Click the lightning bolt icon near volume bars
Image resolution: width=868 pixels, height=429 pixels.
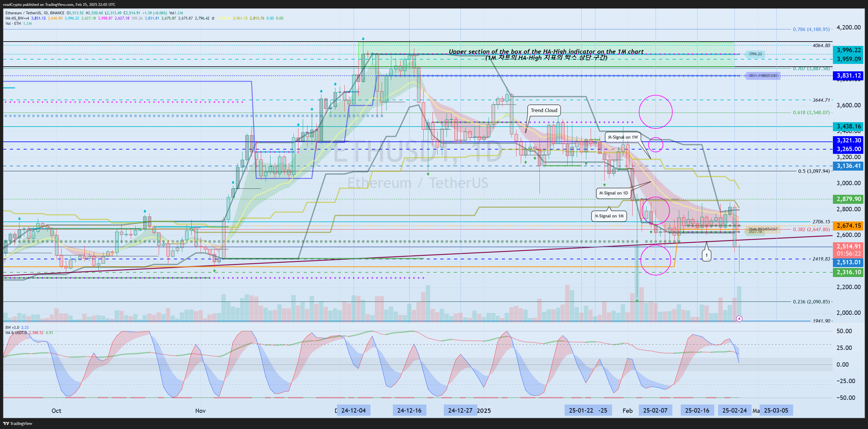click(x=739, y=318)
